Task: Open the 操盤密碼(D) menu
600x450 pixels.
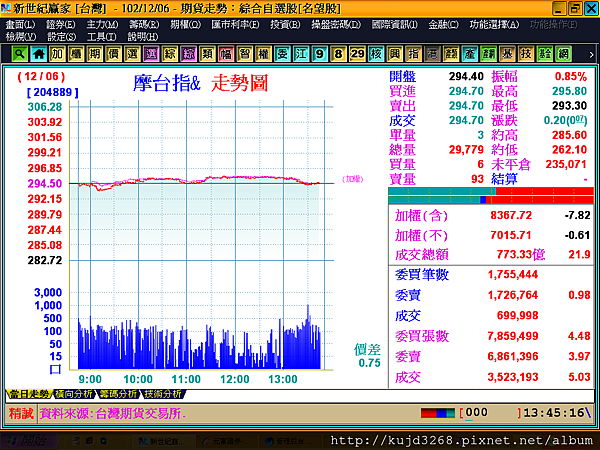Action: point(336,25)
